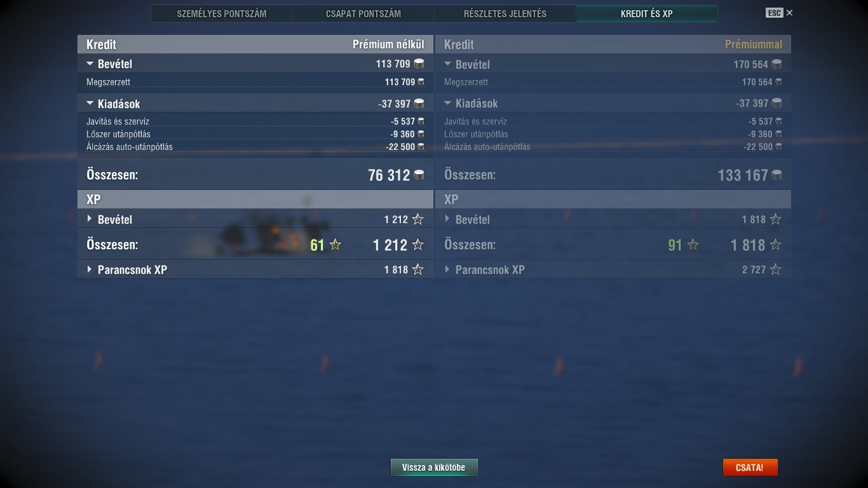This screenshot has width=868, height=488.
Task: Open the Személyes pontszám tab
Action: (222, 13)
